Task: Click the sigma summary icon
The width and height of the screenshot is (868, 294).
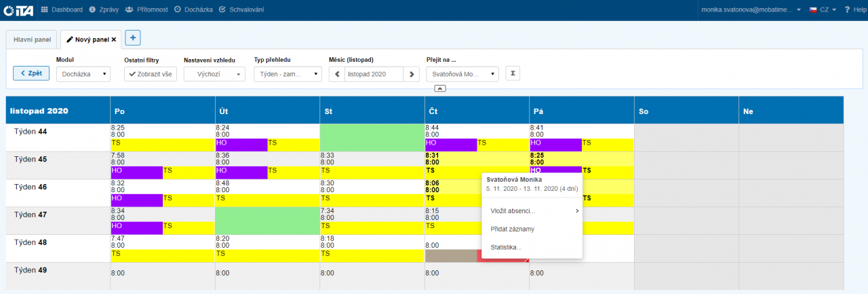Action: click(513, 73)
